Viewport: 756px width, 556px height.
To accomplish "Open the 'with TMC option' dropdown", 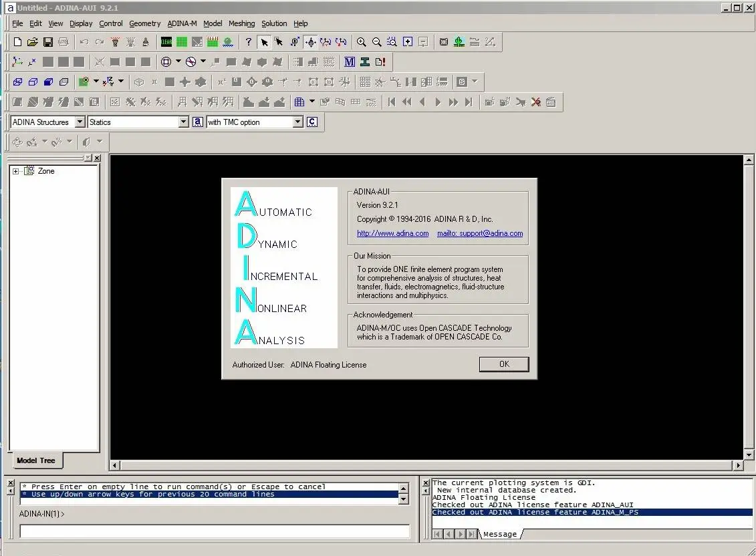I will coord(298,122).
